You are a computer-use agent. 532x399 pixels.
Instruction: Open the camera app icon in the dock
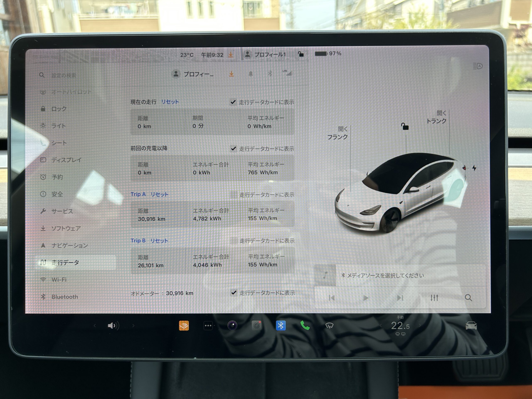232,326
